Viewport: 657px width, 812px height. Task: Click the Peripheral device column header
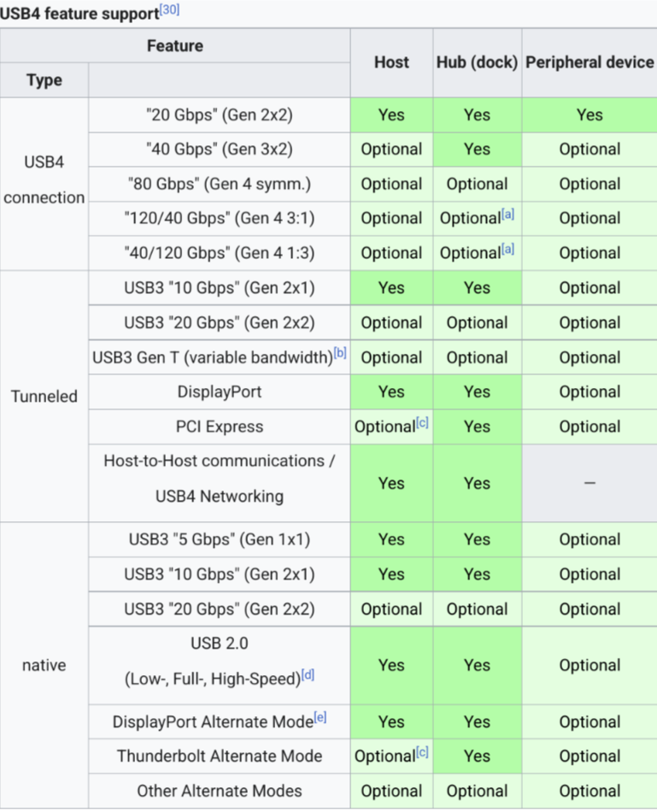590,62
